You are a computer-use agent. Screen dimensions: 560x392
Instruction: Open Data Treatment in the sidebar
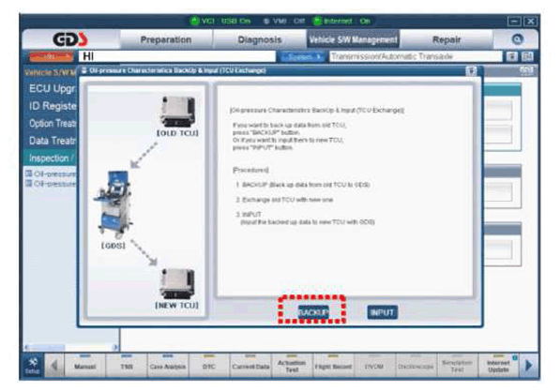53,141
